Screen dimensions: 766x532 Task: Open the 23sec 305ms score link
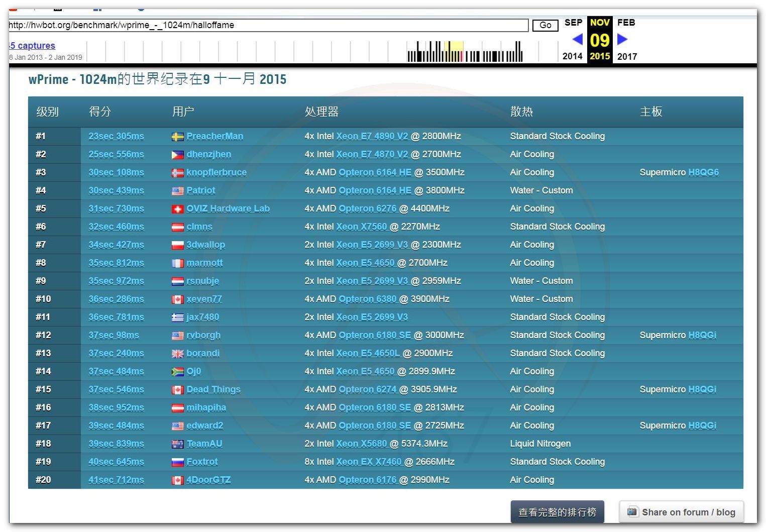point(116,136)
